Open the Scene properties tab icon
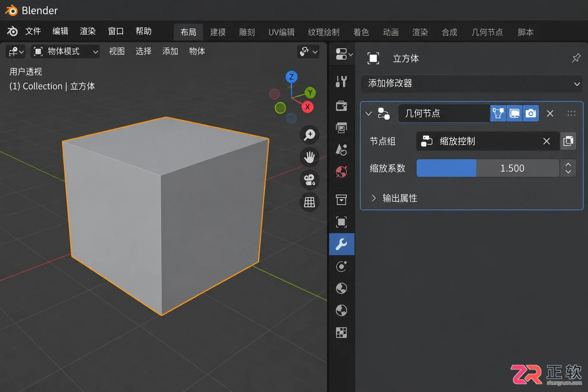This screenshot has height=392, width=588. [341, 149]
